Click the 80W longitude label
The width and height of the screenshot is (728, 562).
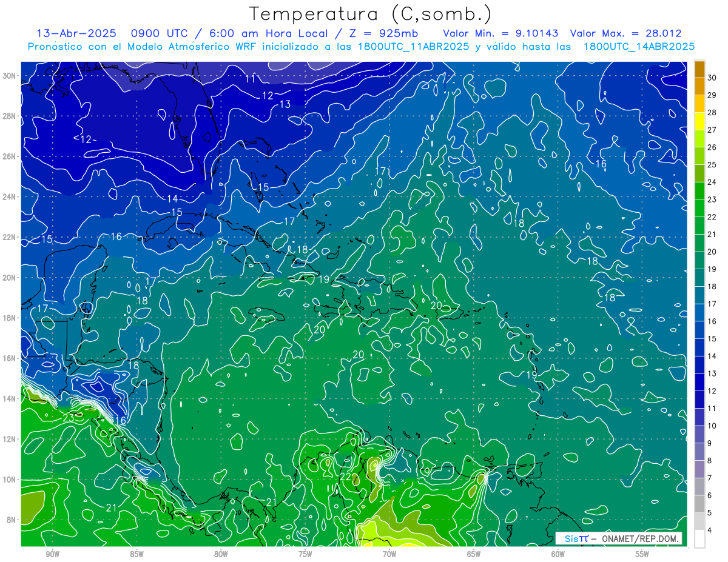point(221,554)
